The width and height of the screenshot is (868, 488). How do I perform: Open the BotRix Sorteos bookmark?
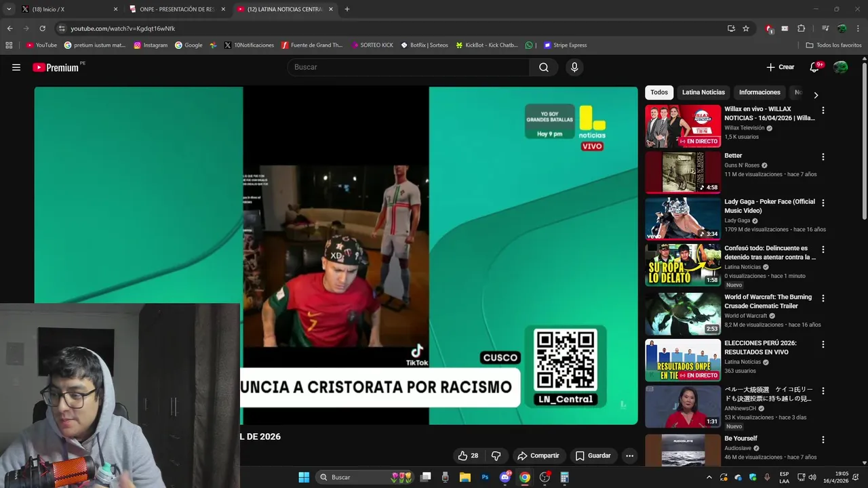(x=425, y=45)
